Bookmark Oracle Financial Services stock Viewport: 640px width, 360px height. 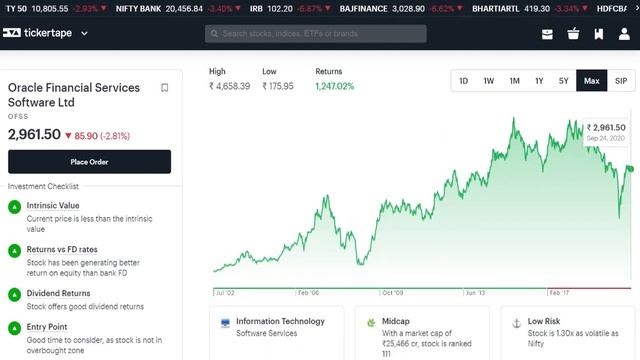point(164,88)
